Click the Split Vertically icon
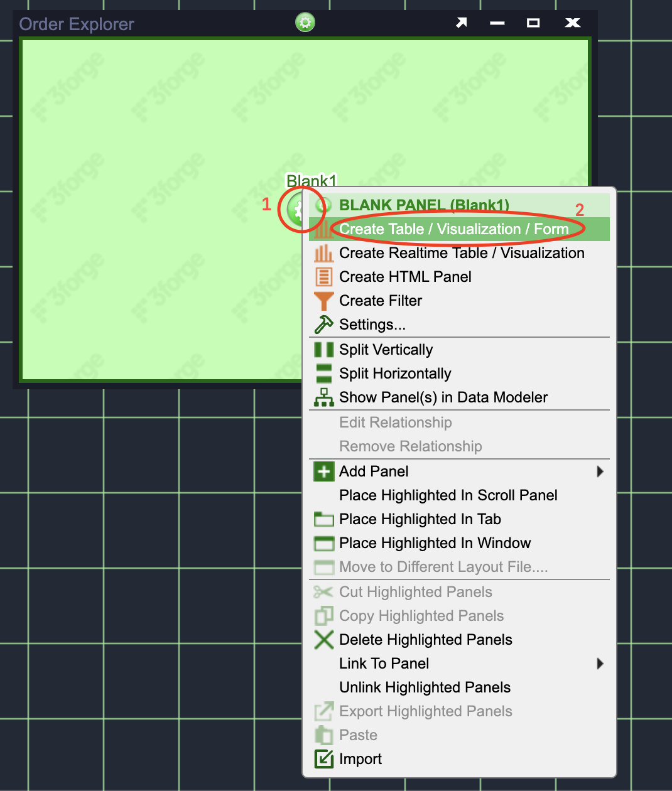672x791 pixels. tap(323, 350)
